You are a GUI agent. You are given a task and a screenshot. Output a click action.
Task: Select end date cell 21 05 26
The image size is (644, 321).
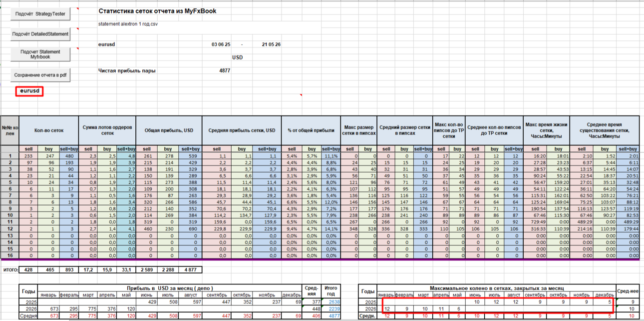pos(271,44)
